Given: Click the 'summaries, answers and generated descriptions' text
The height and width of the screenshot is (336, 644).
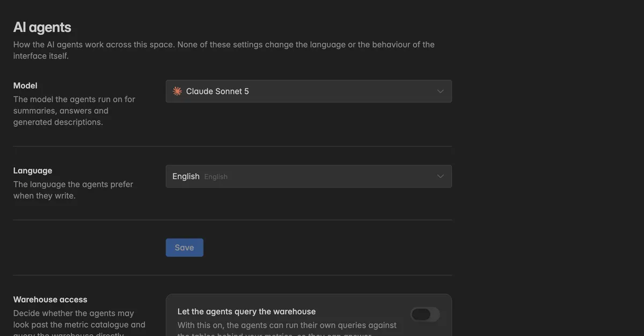Looking at the screenshot, I should click(61, 116).
